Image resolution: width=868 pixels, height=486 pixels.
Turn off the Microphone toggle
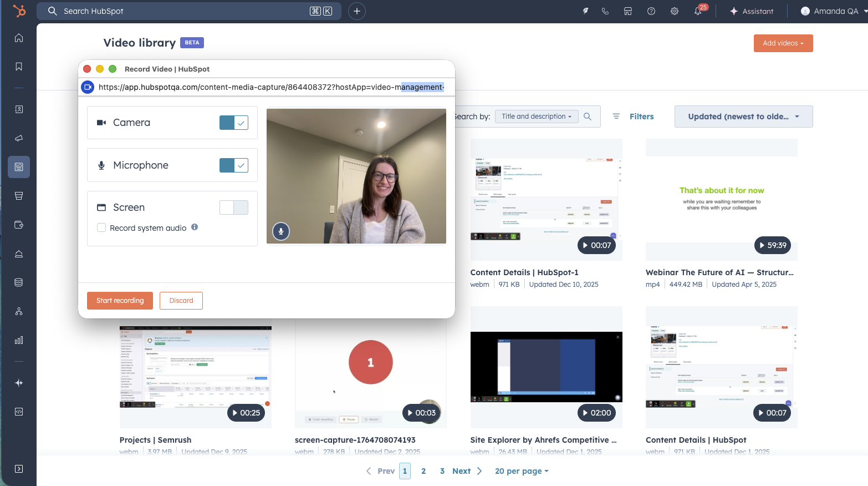(x=233, y=165)
